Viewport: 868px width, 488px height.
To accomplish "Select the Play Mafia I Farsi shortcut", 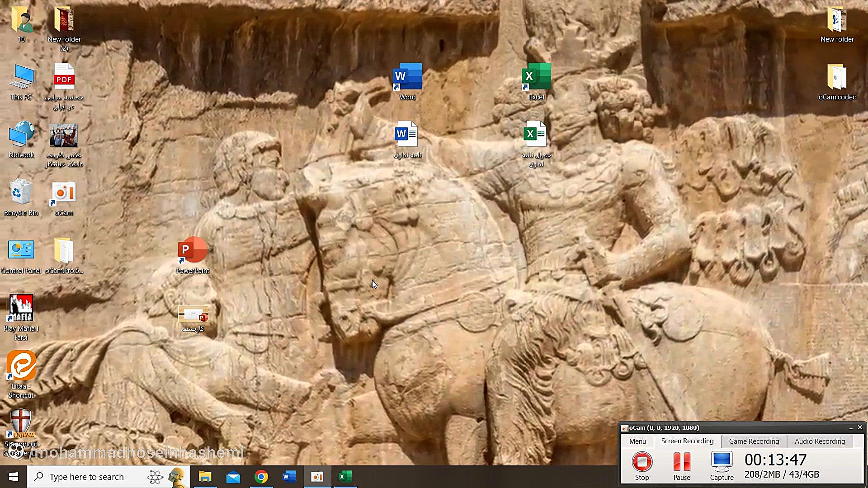I will (21, 316).
